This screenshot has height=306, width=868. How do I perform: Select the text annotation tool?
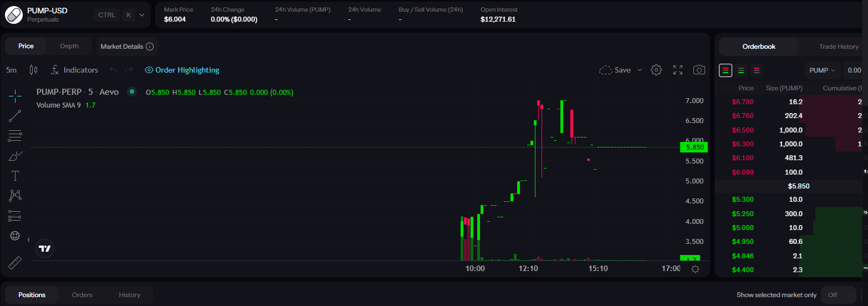coord(16,176)
